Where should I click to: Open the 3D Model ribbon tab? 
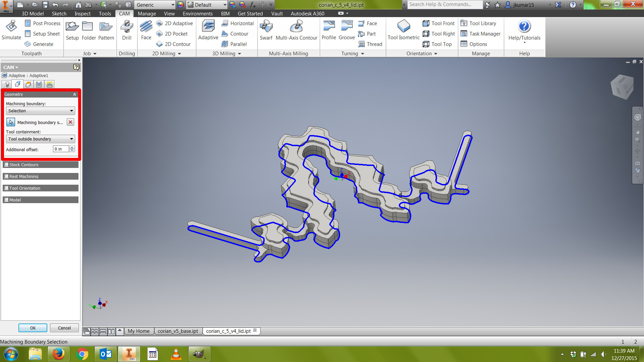[x=33, y=14]
